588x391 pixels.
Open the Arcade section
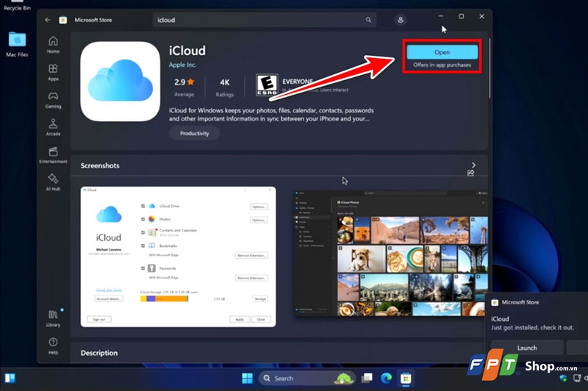click(53, 127)
